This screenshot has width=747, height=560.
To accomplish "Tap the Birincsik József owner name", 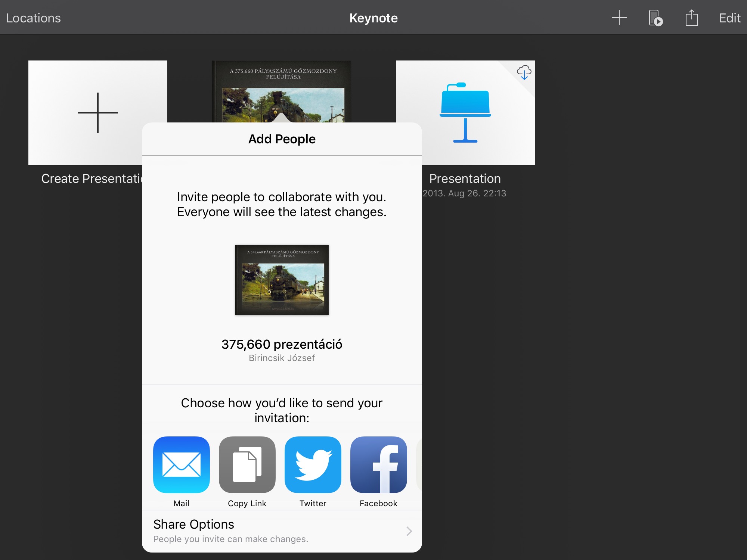I will click(x=282, y=358).
